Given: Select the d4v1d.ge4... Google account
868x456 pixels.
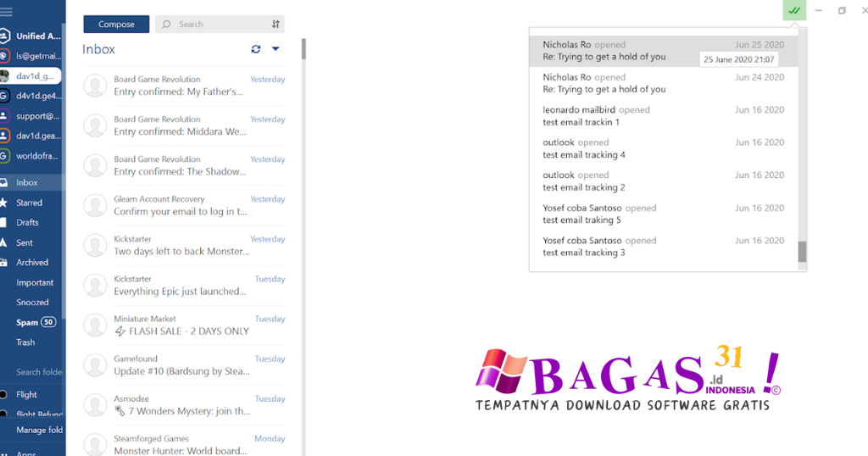Looking at the screenshot, I should (x=31, y=96).
